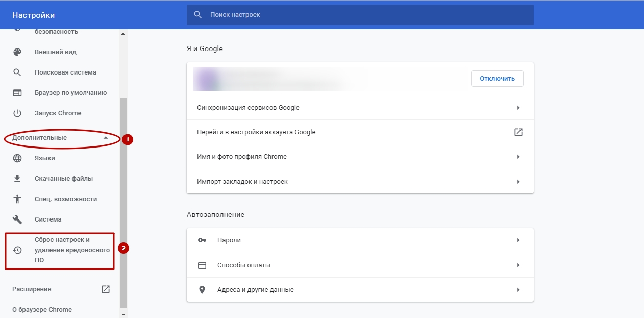Click the browser window icon for Браузер по умолчанию
The width and height of the screenshot is (644, 318).
point(17,93)
